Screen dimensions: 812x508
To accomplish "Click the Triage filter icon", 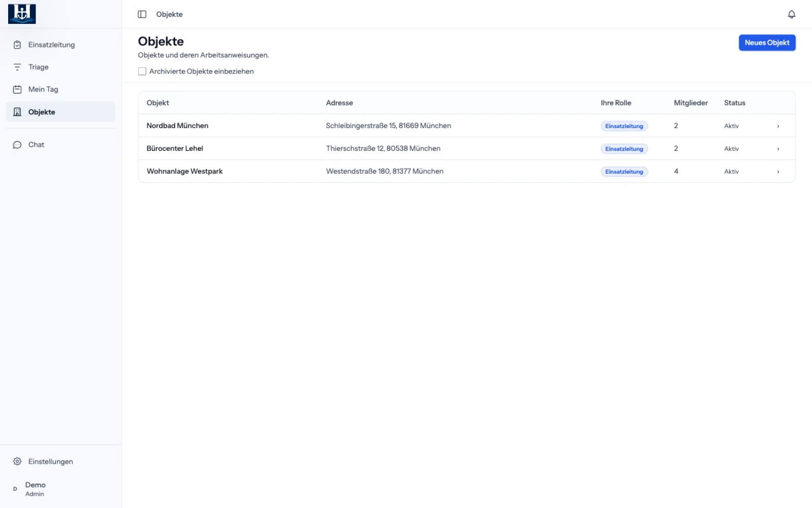I will [x=17, y=67].
